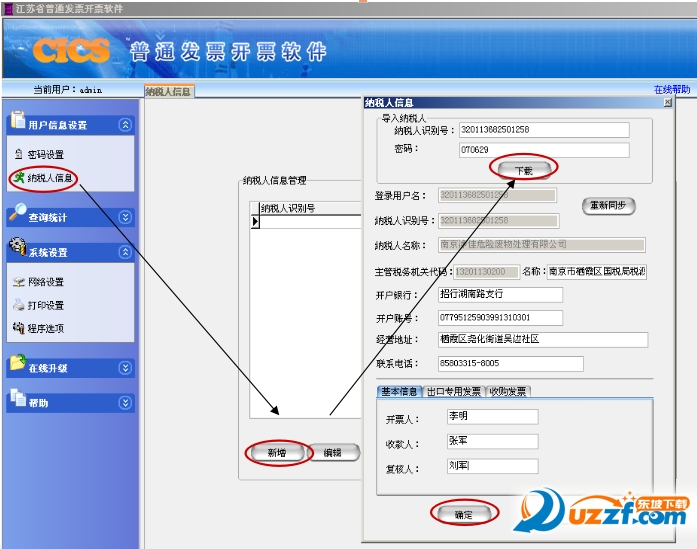Screen dimensions: 697x549
Task: Click the 重新同步 button
Action: (608, 205)
